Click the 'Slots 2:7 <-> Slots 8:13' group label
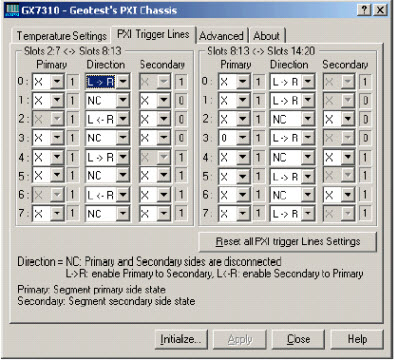Screen dimensions: 395x360 73,51
